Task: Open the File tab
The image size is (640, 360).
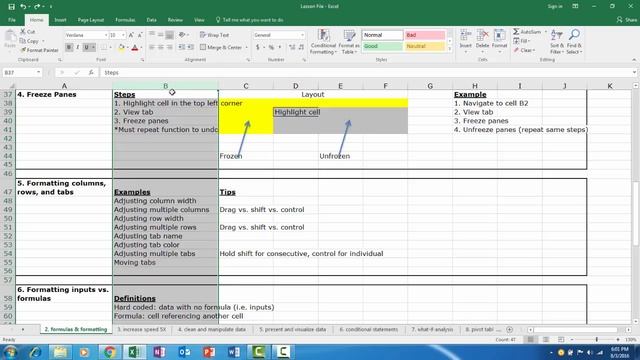Action: (x=12, y=20)
